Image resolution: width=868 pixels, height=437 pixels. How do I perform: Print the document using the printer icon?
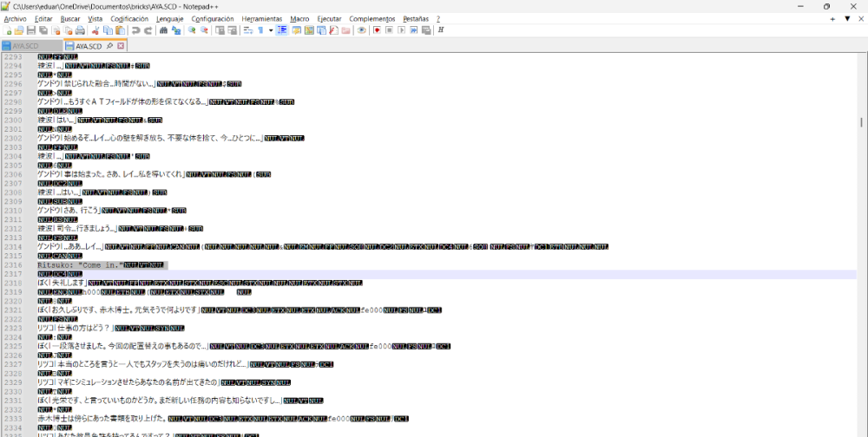pyautogui.click(x=80, y=29)
